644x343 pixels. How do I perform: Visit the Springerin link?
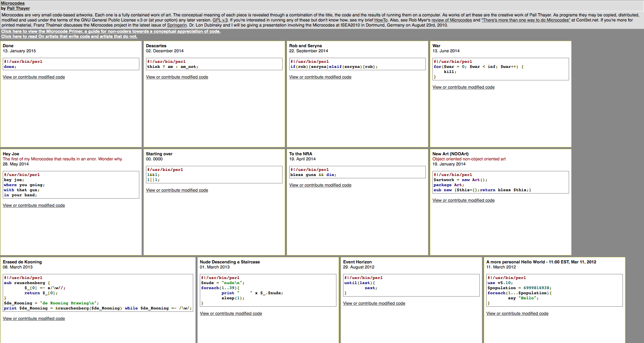coord(177,25)
